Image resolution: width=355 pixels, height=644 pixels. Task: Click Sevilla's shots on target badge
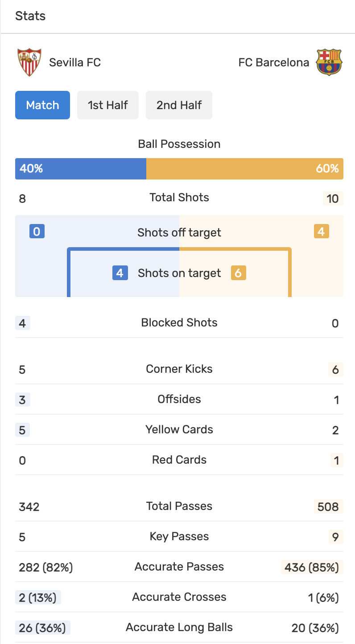tap(120, 273)
